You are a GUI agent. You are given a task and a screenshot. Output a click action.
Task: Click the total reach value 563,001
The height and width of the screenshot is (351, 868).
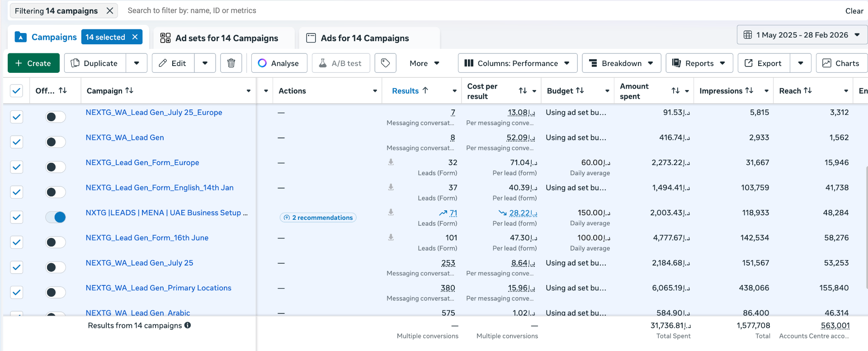click(835, 325)
